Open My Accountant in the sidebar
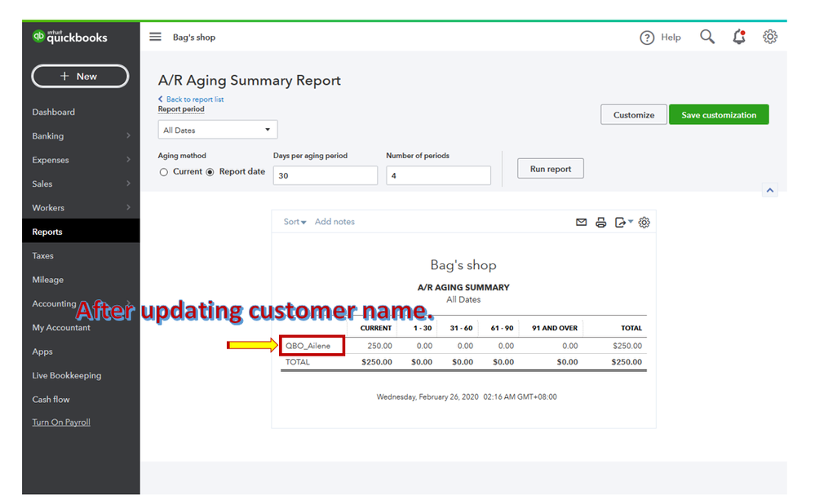815x504 pixels. [61, 327]
